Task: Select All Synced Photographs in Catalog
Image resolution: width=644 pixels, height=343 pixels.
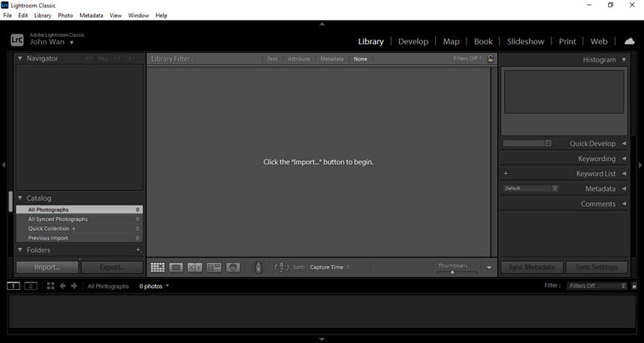Action: (79, 219)
